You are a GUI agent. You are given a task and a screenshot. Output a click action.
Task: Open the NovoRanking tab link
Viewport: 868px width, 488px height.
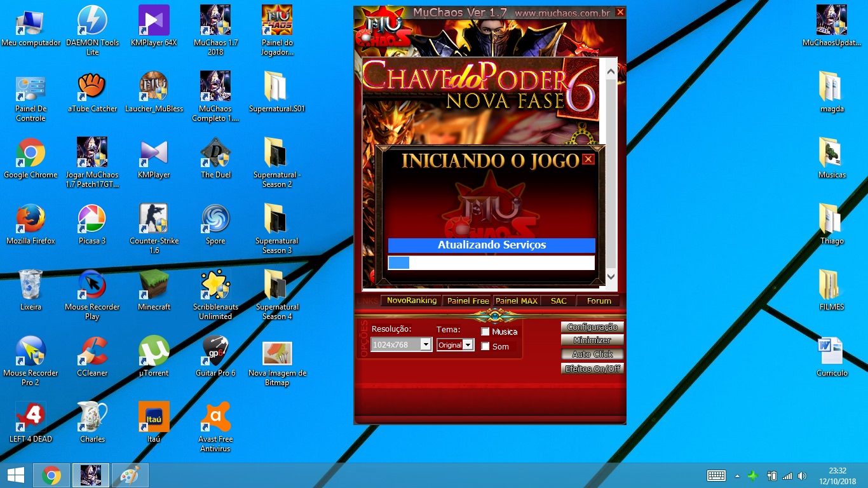(412, 301)
